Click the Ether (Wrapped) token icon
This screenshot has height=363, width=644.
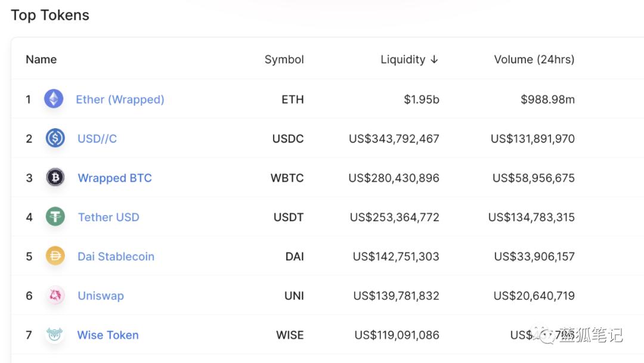coord(54,99)
